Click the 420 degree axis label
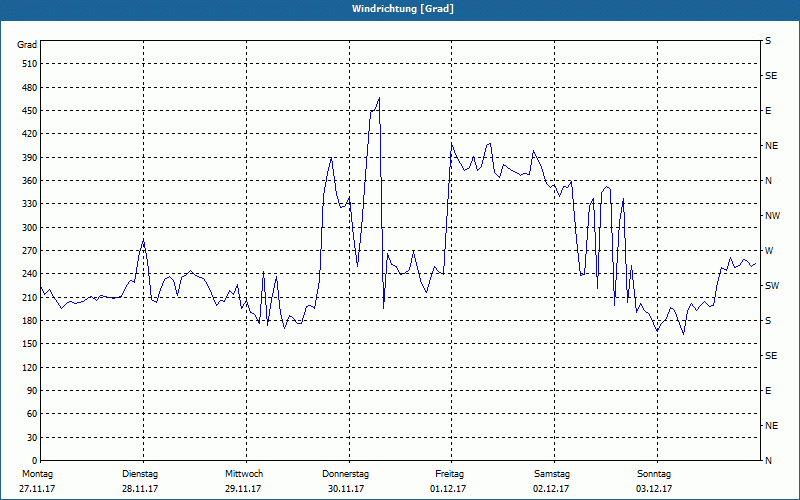Image resolution: width=800 pixels, height=500 pixels. click(30, 134)
